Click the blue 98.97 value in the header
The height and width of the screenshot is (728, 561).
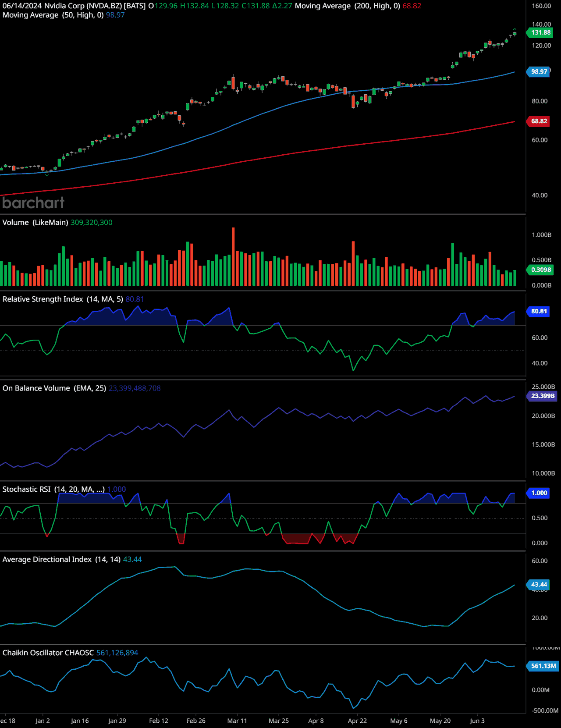[115, 15]
